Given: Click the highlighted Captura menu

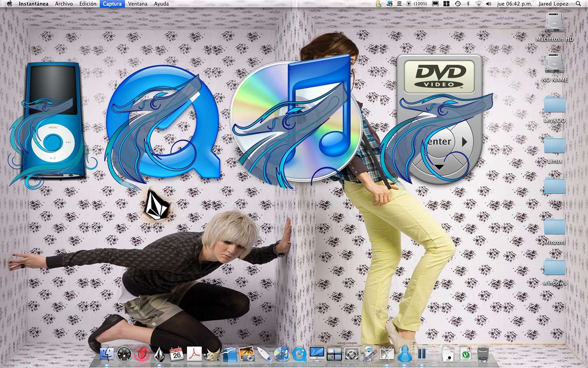Looking at the screenshot, I should 112,4.
